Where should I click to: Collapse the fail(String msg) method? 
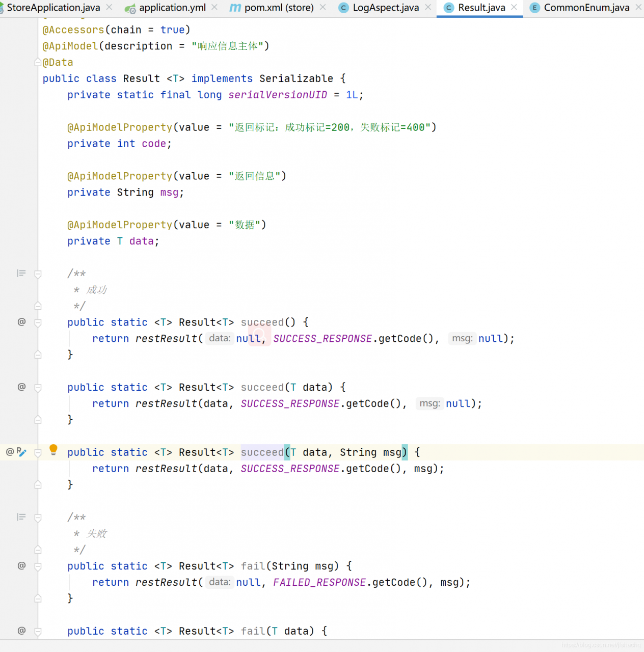[x=38, y=566]
